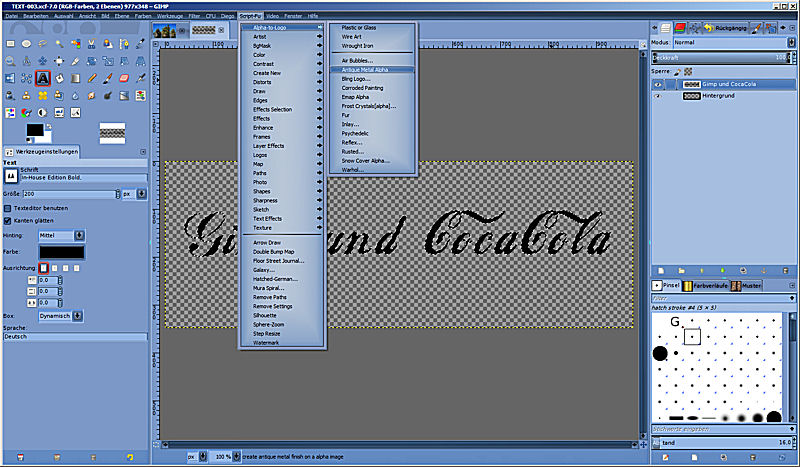Restore tool options to defaults icon
Viewport: 800px width, 467px height.
[130, 457]
